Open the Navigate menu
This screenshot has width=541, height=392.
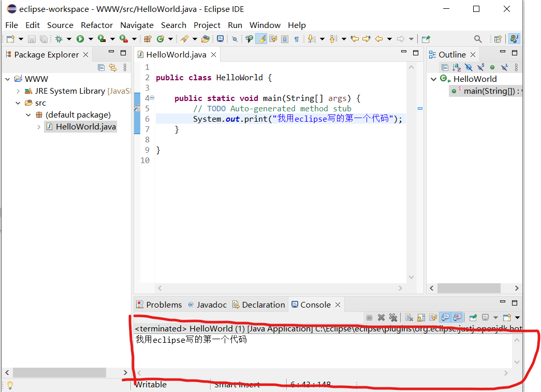point(137,25)
